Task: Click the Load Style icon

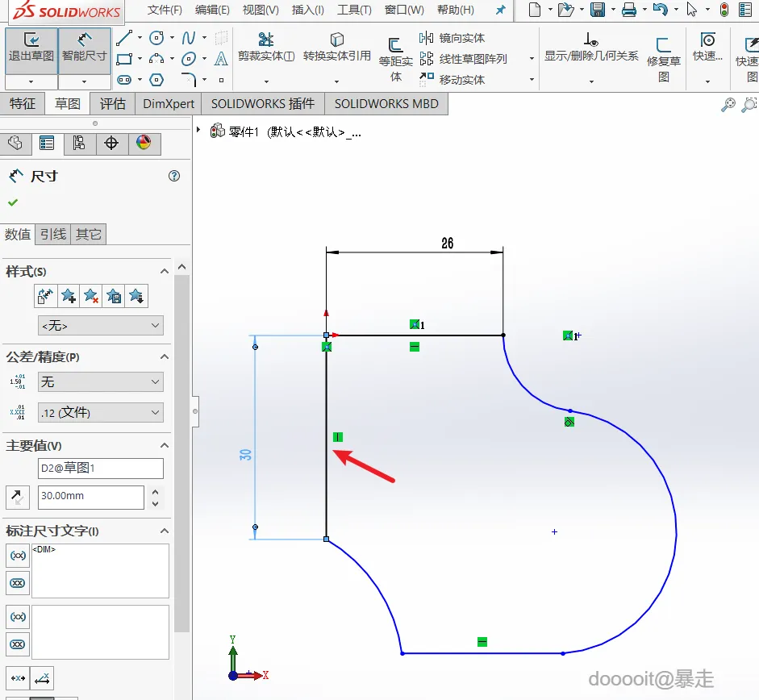Action: click(136, 296)
